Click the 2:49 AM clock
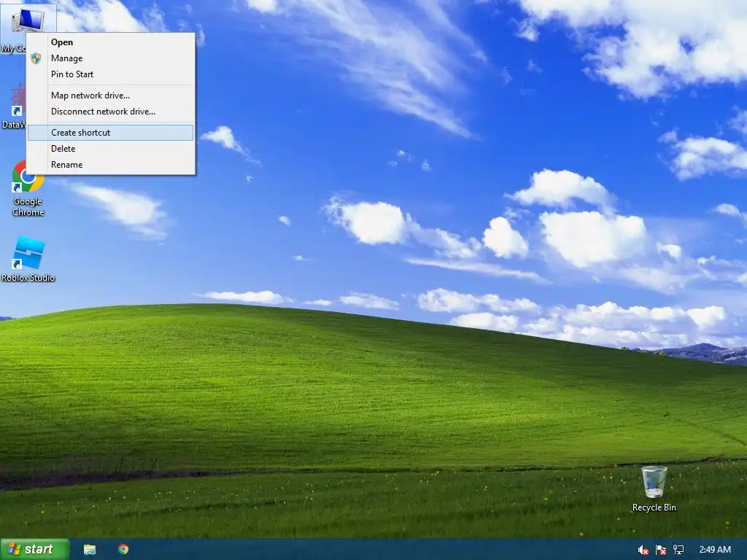The height and width of the screenshot is (560, 747). pyautogui.click(x=715, y=550)
